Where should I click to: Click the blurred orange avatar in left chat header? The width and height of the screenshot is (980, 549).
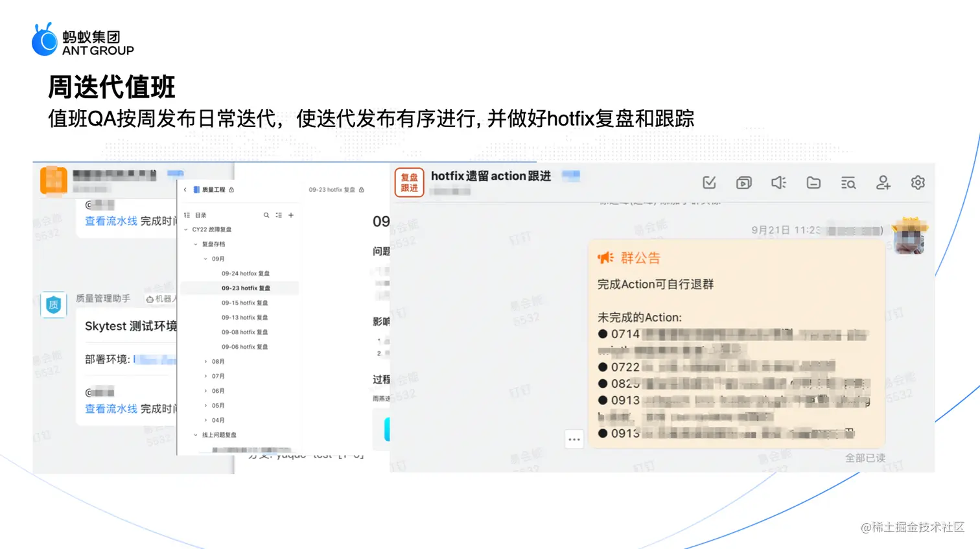54,181
